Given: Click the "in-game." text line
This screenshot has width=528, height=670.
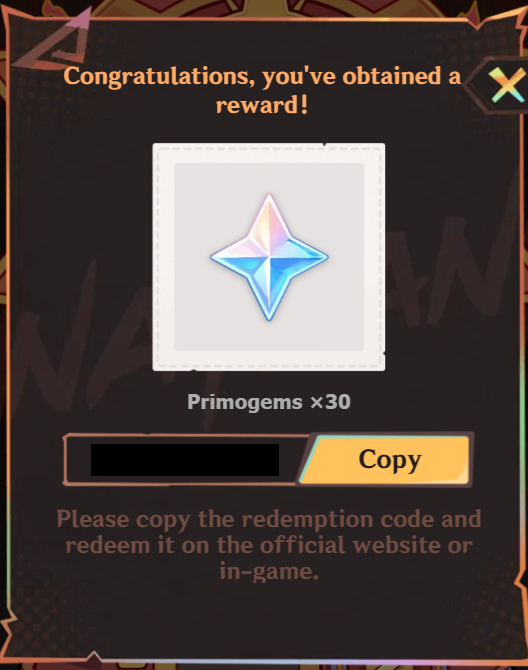Looking at the screenshot, I should (x=269, y=572).
